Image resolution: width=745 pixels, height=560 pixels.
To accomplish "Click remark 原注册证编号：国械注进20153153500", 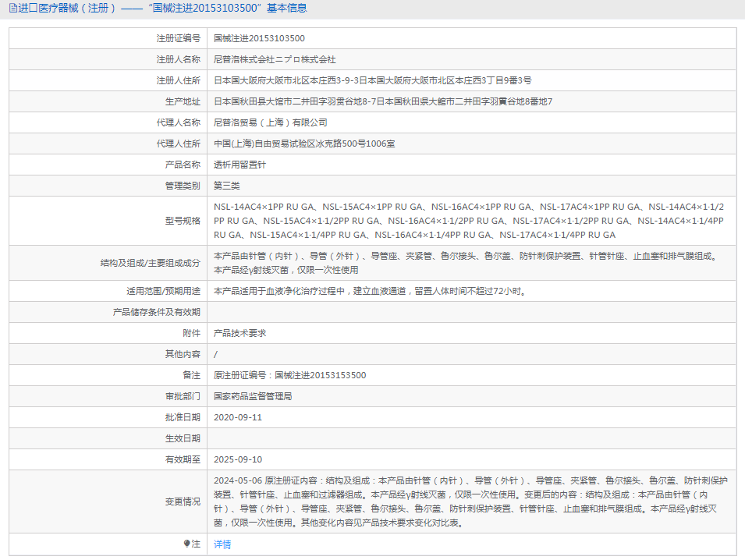I will (290, 375).
